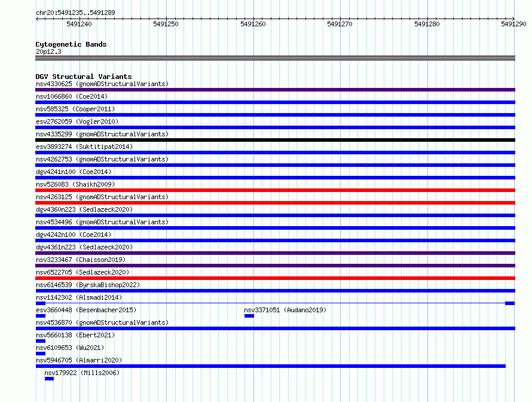Select the red bar under nsv526083 (Shaikh2009)
The width and height of the screenshot is (532, 402).
[275, 190]
